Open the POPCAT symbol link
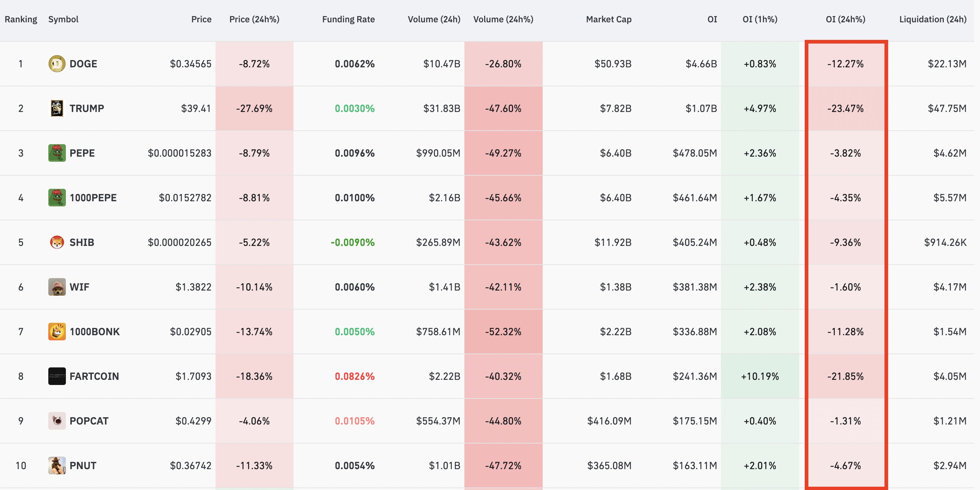The height and width of the screenshot is (490, 980). point(89,421)
